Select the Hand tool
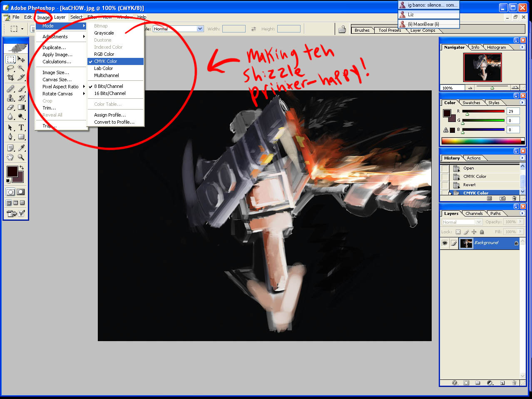532x399 pixels. (x=10, y=157)
